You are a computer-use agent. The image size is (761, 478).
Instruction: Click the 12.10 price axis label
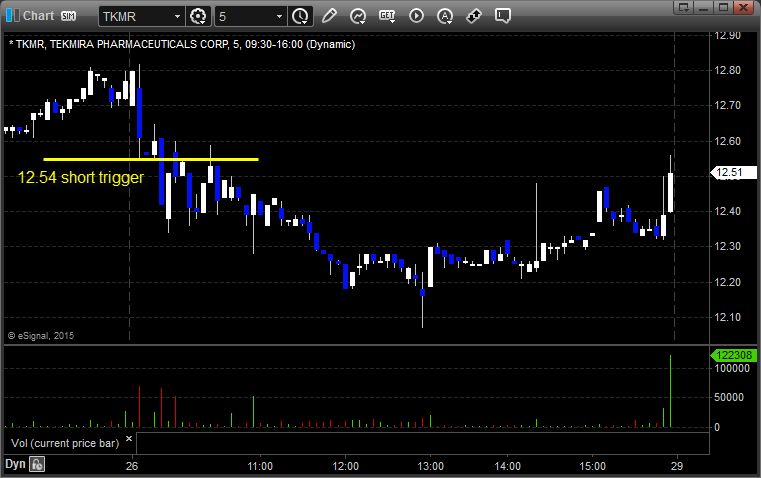pos(728,317)
